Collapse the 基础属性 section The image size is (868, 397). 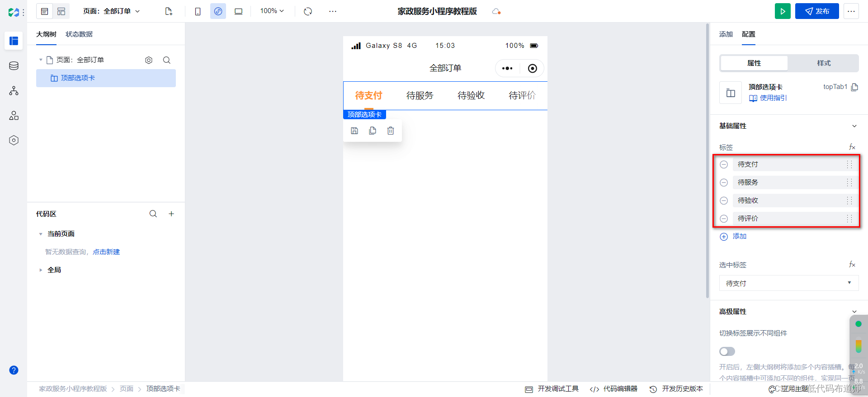(x=854, y=126)
